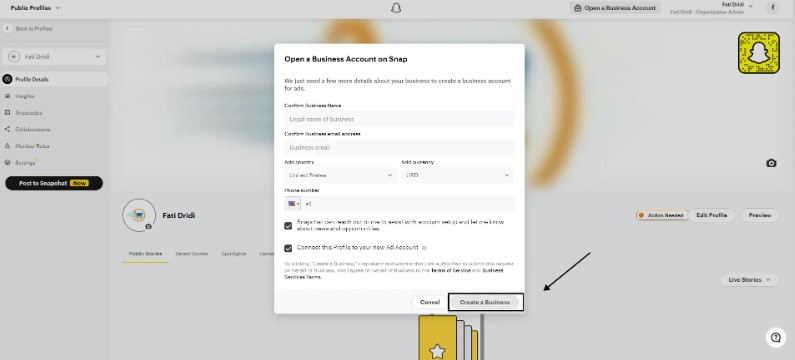
Task: Open Member Roles from the sidebar
Action: click(x=31, y=146)
